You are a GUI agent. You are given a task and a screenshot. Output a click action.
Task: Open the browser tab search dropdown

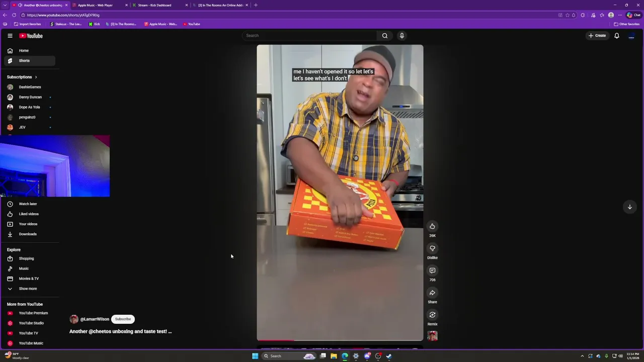coord(5,5)
